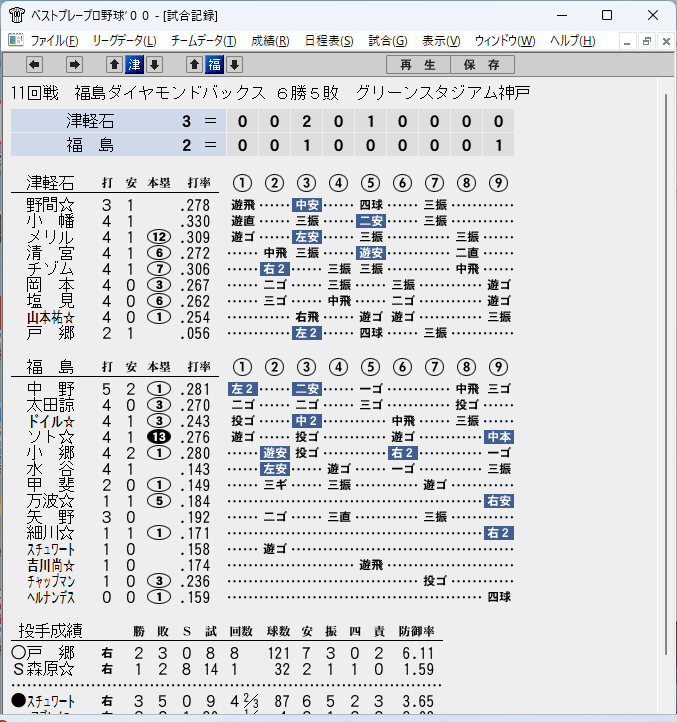Click the up arrow beside 津 team icon

click(114, 65)
